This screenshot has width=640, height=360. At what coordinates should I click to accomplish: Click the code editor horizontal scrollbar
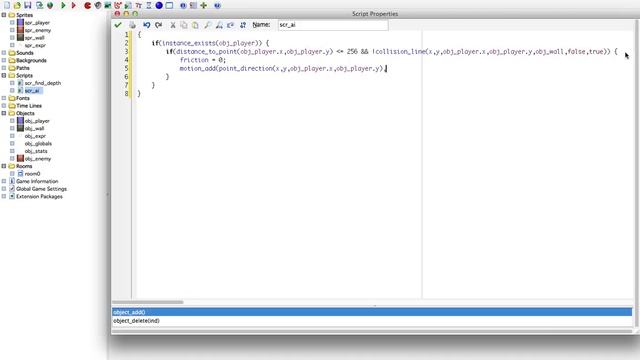coord(147,302)
